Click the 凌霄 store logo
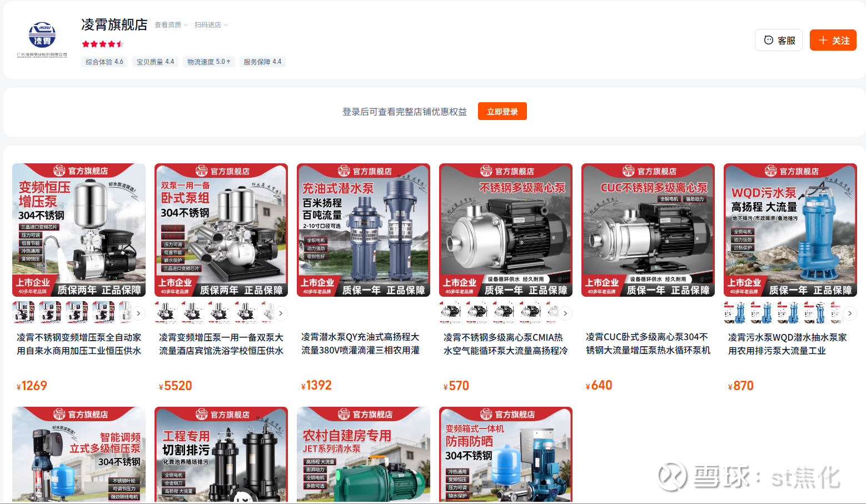Image resolution: width=866 pixels, height=504 pixels. click(42, 39)
